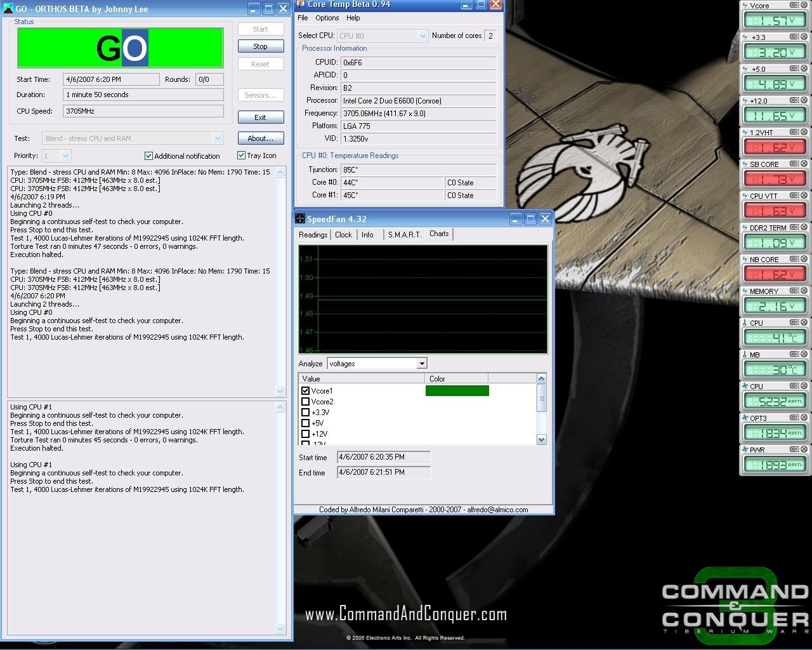812x650 pixels.
Task: Switch to SpeedFan S.M.A.R.T. tab
Action: 405,235
